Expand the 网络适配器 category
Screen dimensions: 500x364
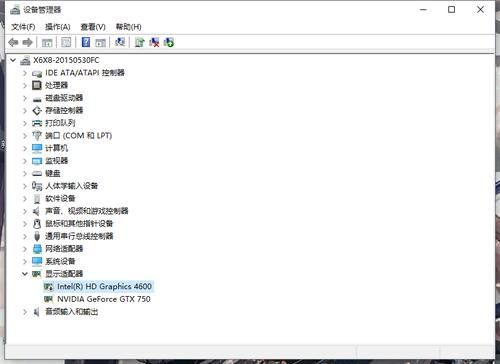coord(25,249)
